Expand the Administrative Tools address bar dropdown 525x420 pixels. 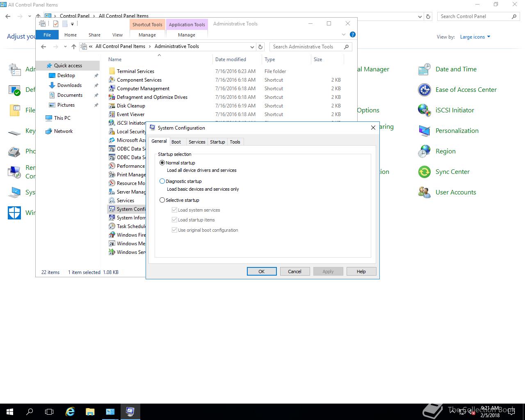click(x=252, y=47)
